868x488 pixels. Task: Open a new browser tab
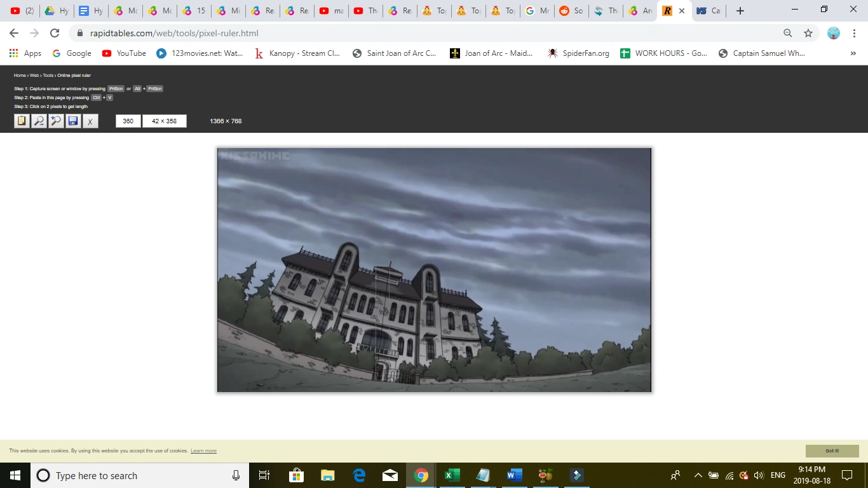click(x=740, y=11)
